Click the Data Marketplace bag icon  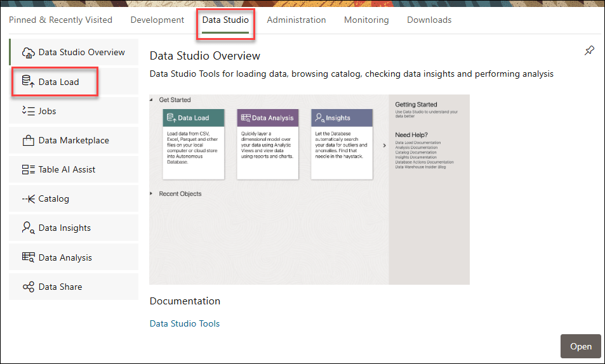(28, 140)
